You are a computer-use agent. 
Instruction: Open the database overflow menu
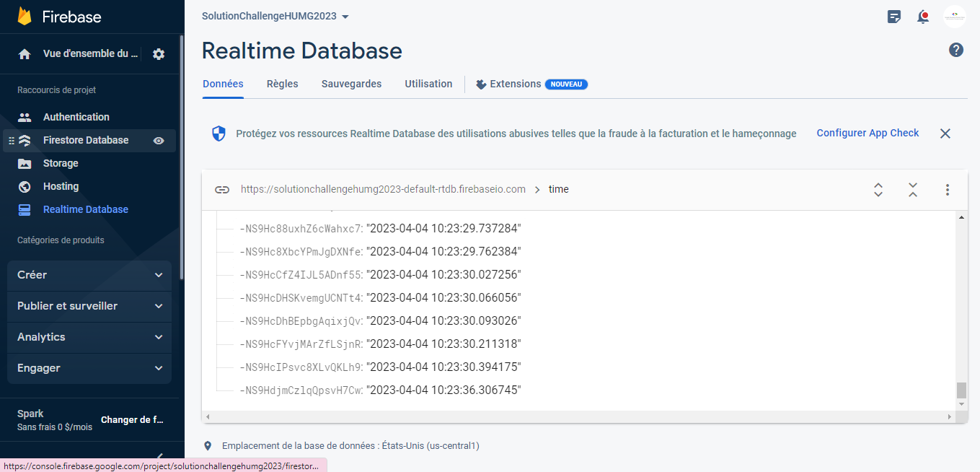pos(947,189)
